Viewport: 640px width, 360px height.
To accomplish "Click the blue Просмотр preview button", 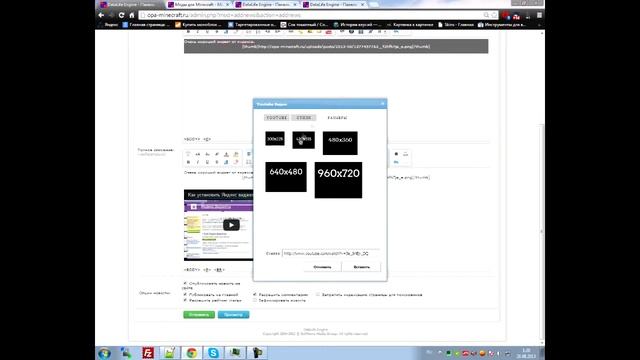I will (x=233, y=315).
